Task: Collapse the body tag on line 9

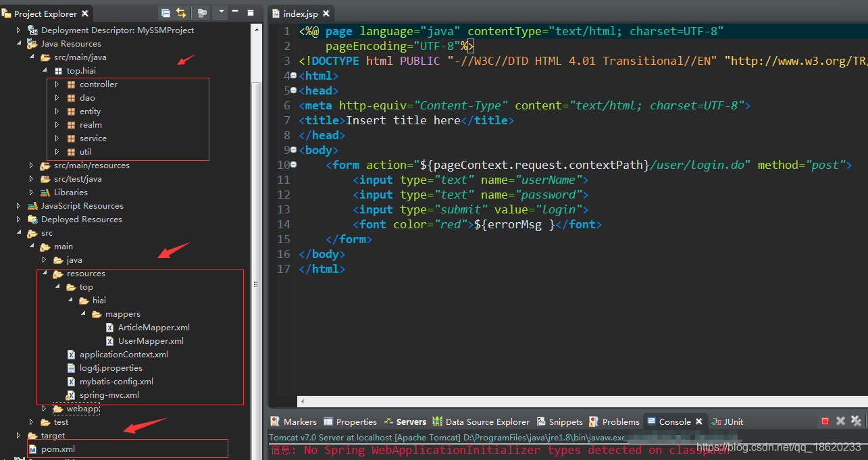Action: pyautogui.click(x=294, y=150)
